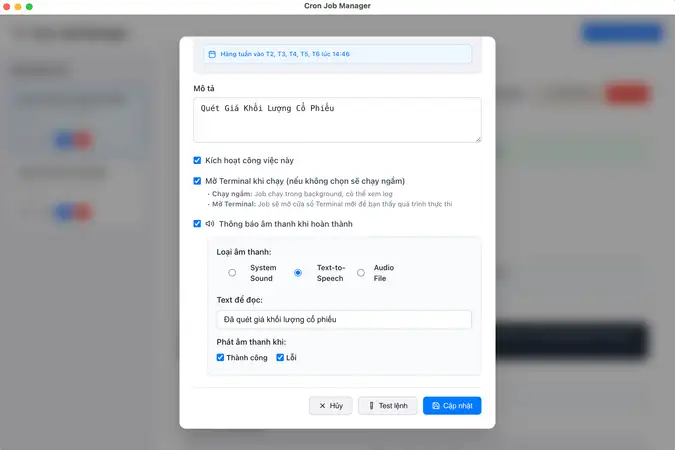Click the blurred blue button in background window
This screenshot has width=675, height=450.
[622, 33]
